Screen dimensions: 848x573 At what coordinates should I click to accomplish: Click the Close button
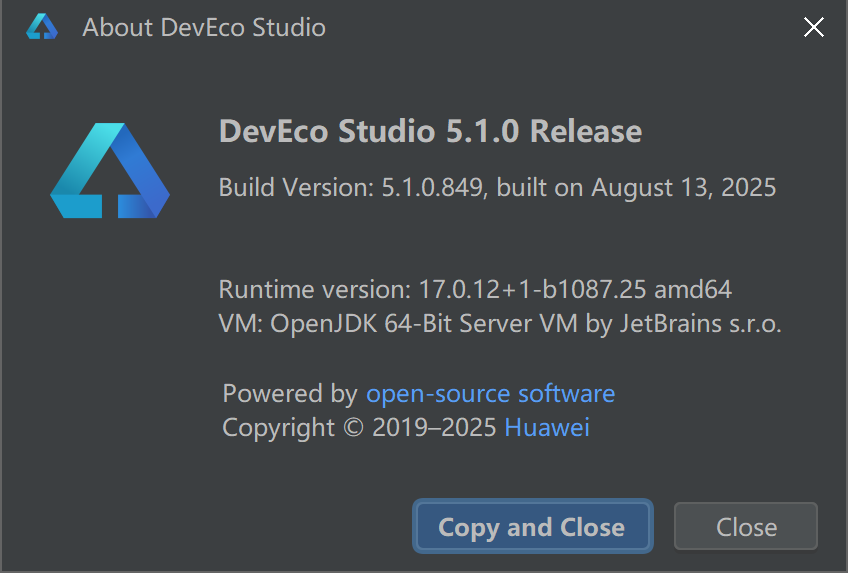(x=745, y=527)
